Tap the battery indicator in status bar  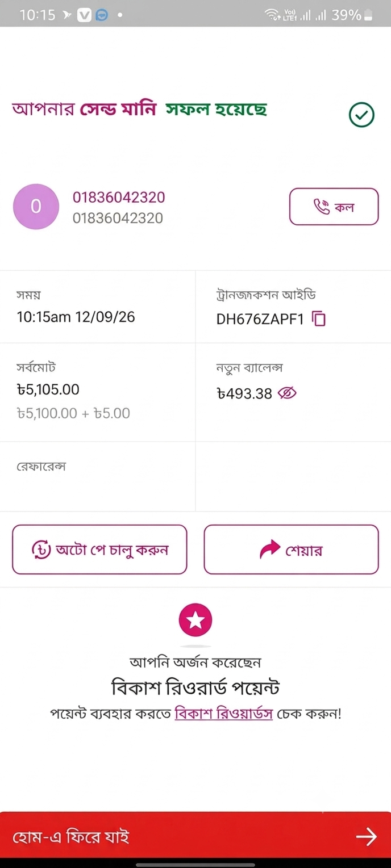point(368,15)
